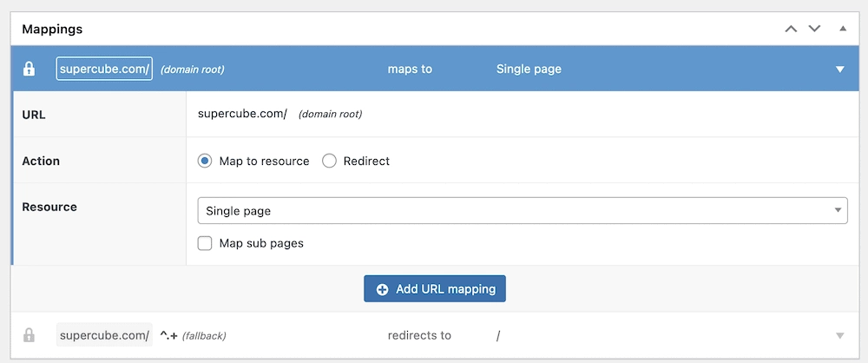Screen dimensions: 868x363
Task: Click supercube.com/ box on fallback row
Action: [x=104, y=335]
